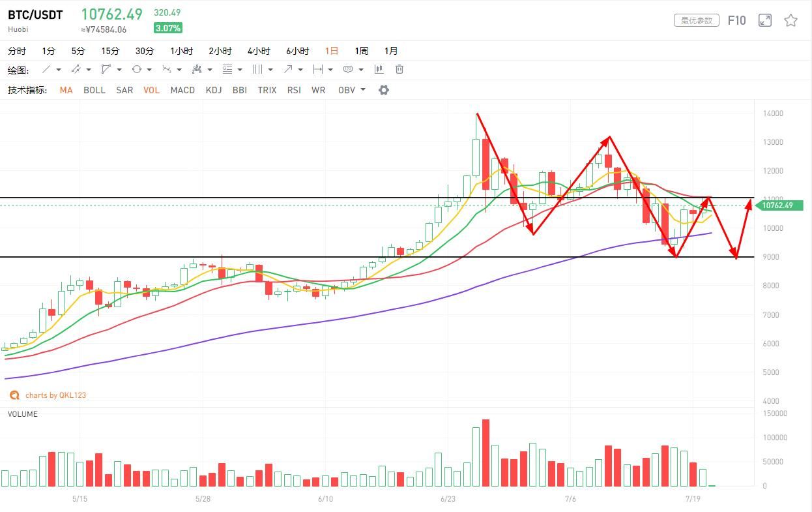Open the indicator settings gear
The image size is (812, 512).
tap(384, 90)
